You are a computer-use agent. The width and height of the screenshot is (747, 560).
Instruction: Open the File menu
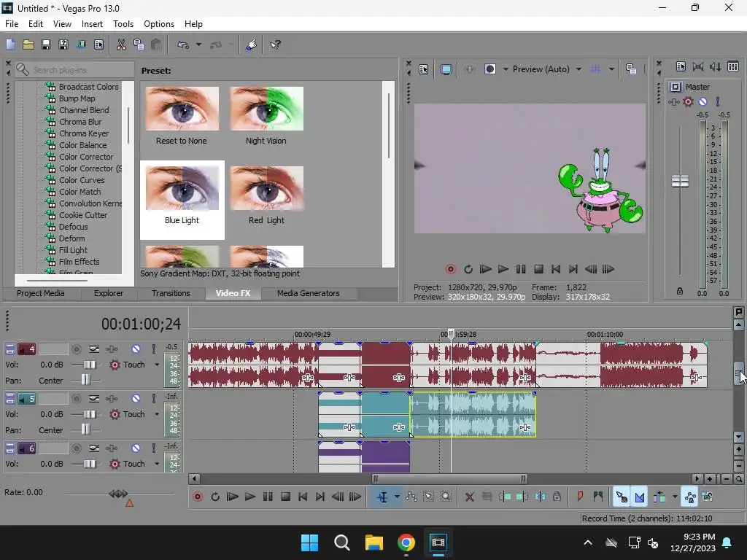12,24
